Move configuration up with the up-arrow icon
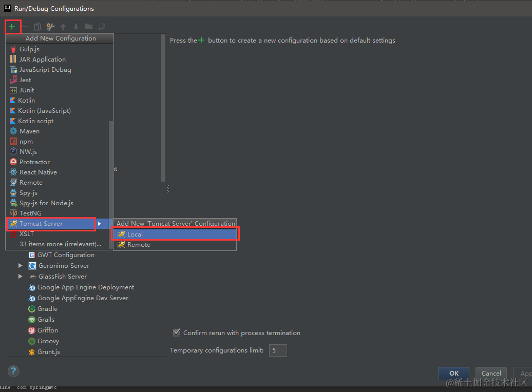532x392 pixels. (x=62, y=26)
